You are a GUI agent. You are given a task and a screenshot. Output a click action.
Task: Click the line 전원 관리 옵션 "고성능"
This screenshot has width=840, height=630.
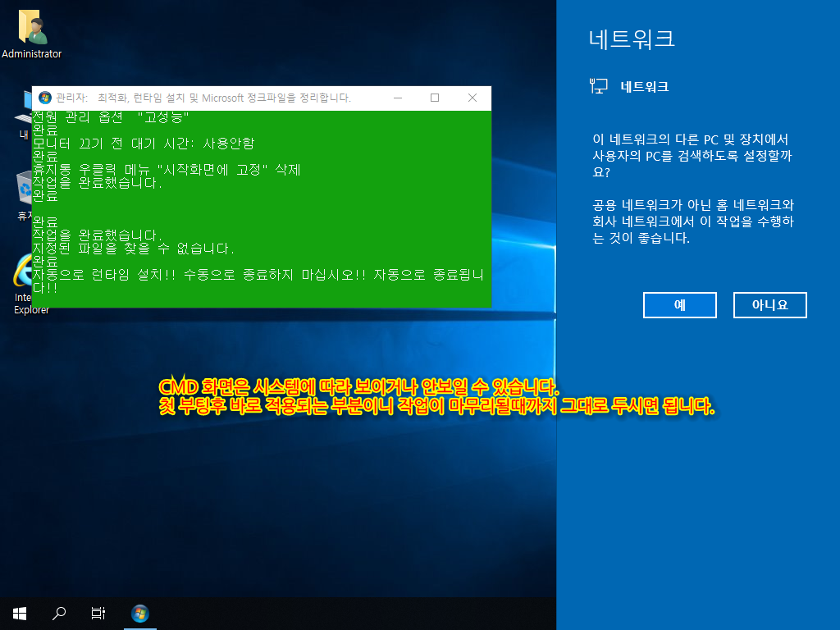click(x=111, y=116)
